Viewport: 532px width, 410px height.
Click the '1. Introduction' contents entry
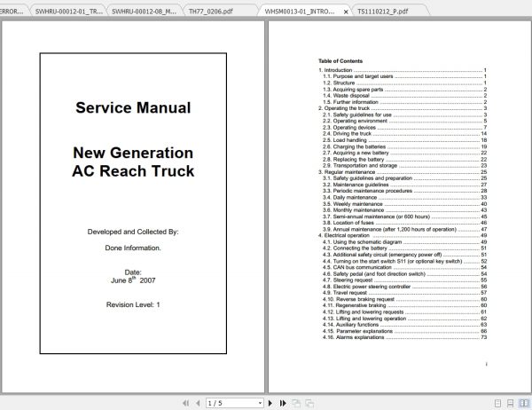(403, 70)
